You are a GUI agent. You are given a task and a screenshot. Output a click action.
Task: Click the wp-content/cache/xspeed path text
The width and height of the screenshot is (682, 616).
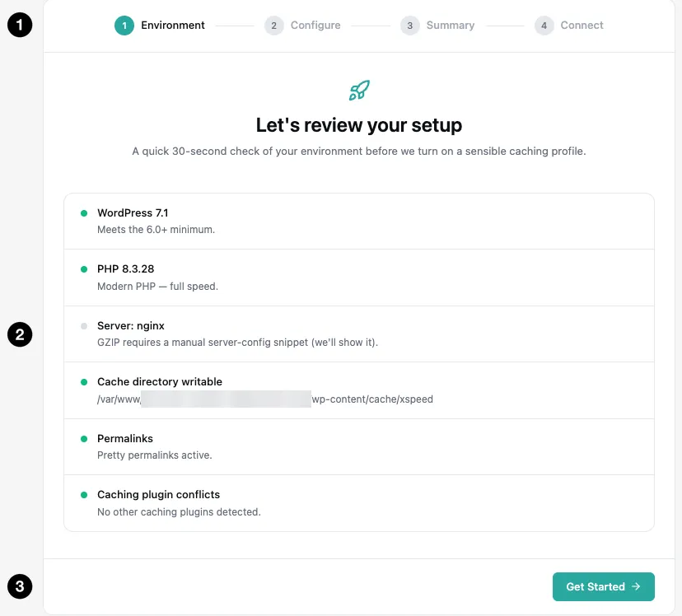click(265, 399)
